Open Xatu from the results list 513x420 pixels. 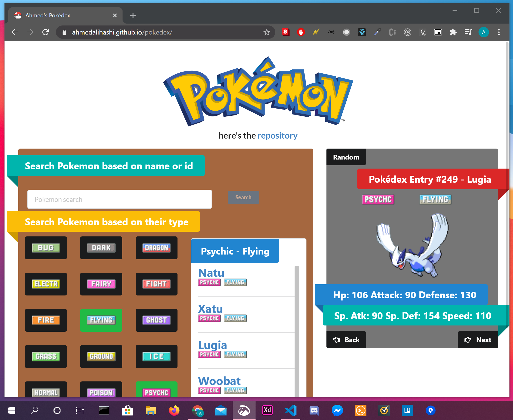point(210,309)
